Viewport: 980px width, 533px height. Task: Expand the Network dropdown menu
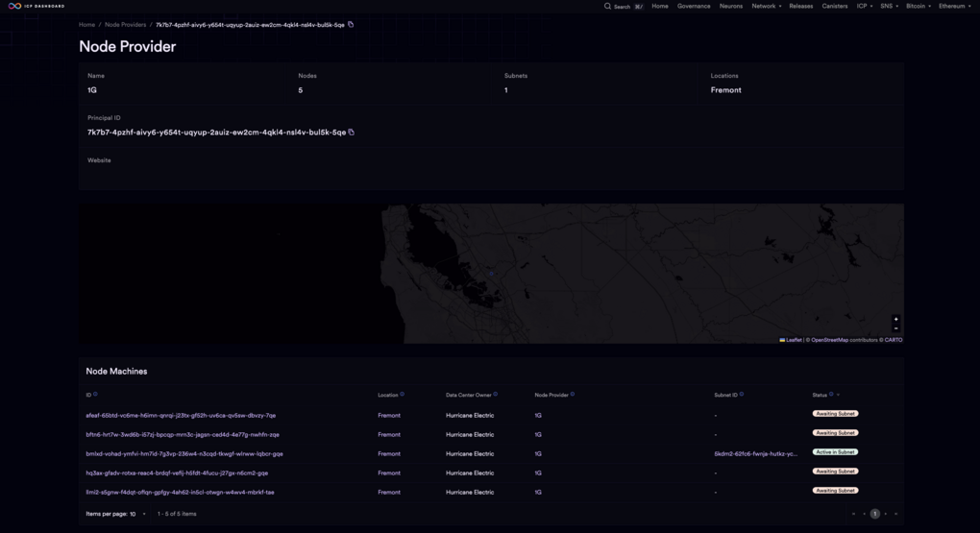pos(766,6)
